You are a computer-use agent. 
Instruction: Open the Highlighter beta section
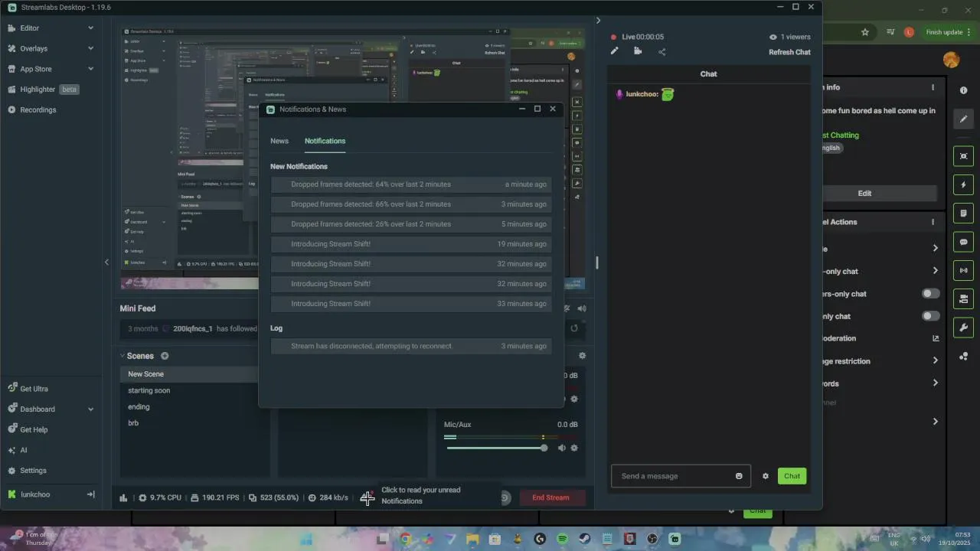tap(44, 90)
